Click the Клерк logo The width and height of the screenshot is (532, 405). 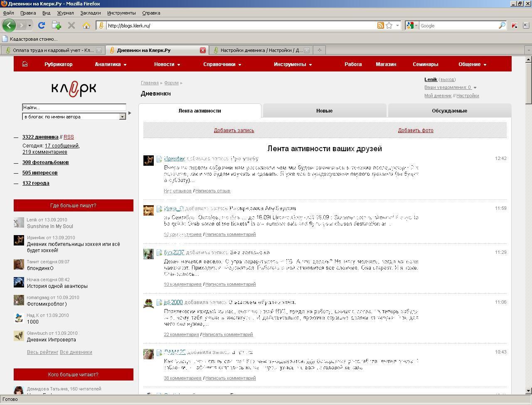tap(74, 88)
